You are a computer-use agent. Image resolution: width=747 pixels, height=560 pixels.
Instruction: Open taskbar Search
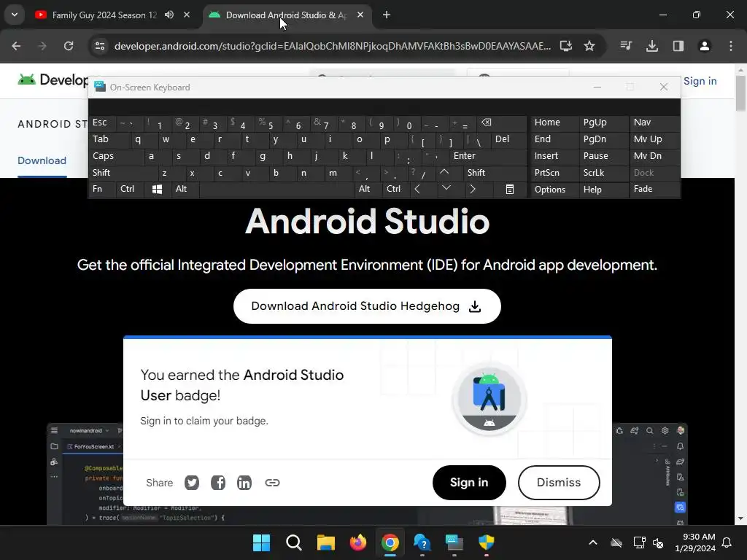pyautogui.click(x=293, y=542)
